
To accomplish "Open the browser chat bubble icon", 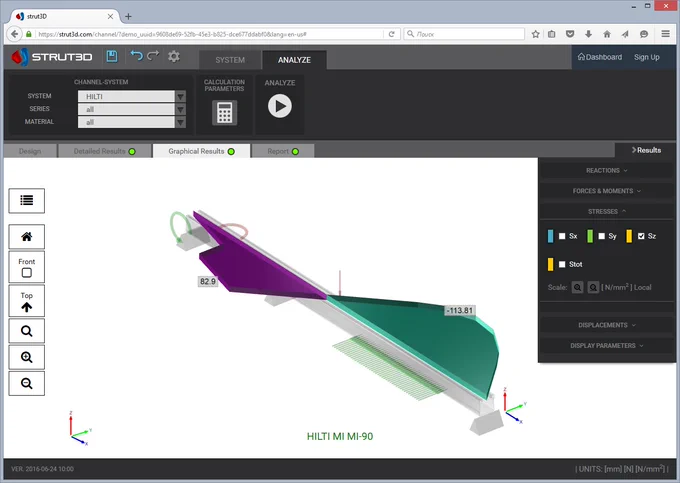I will (x=644, y=34).
